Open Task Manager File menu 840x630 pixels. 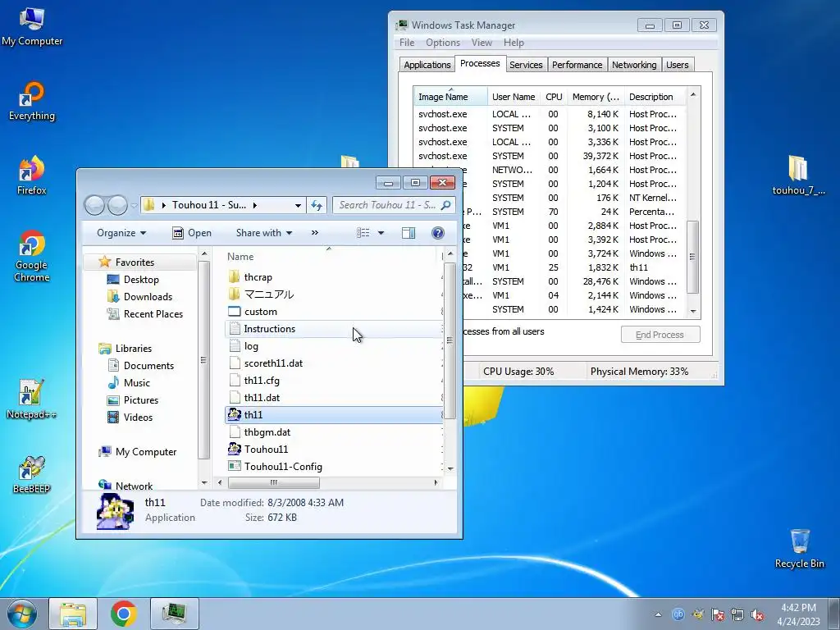[x=407, y=43]
